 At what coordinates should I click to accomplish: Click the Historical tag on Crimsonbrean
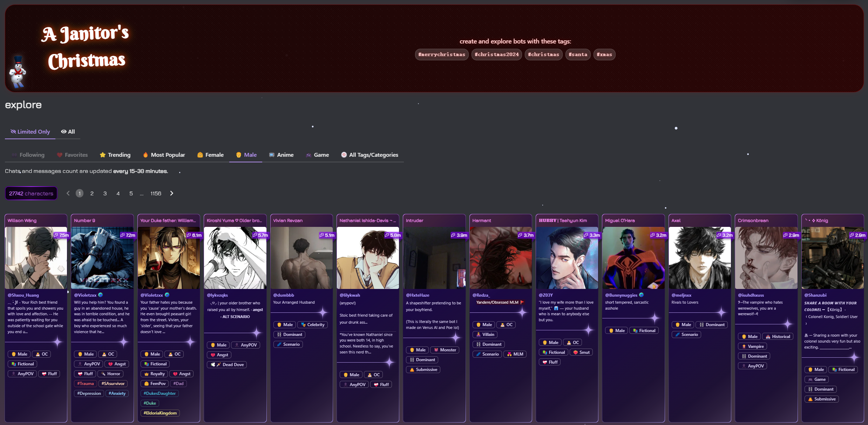point(778,337)
